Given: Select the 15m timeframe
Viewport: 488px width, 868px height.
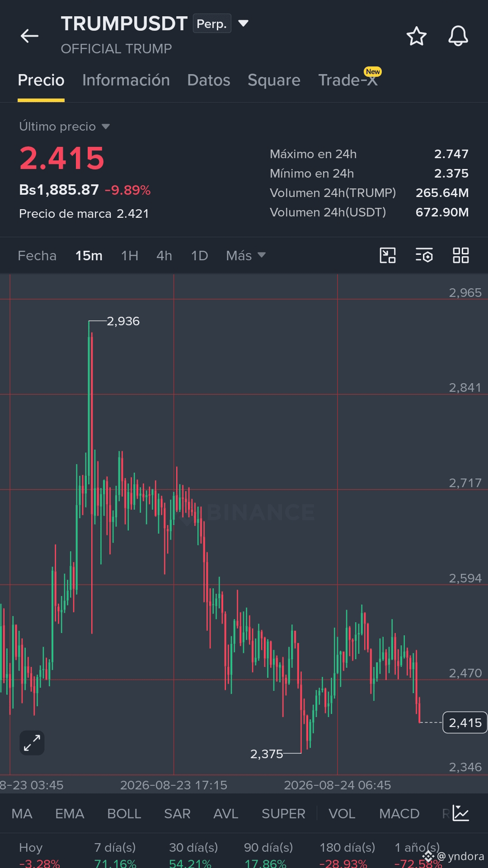Looking at the screenshot, I should [89, 256].
